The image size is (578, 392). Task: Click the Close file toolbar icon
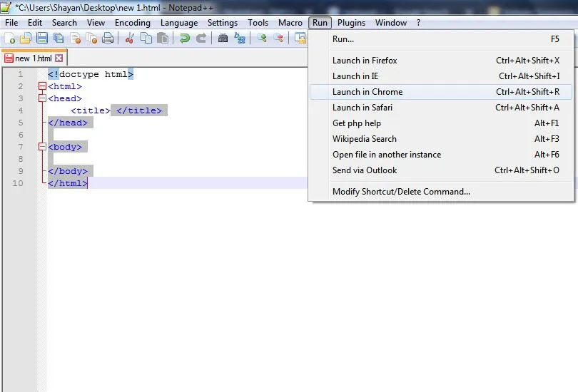[75, 38]
